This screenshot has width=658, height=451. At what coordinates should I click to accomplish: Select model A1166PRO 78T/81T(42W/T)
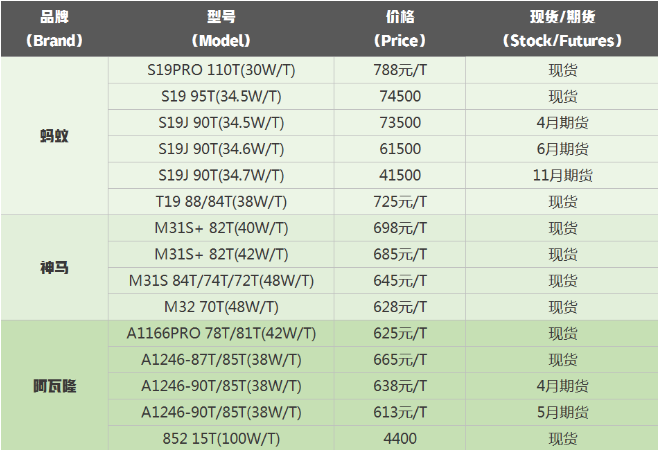221,333
